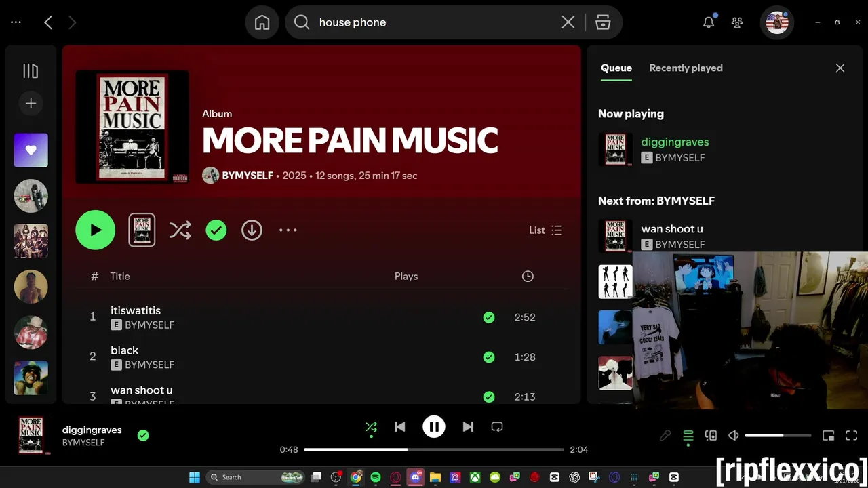Open the Windows Start menu

coord(195,477)
